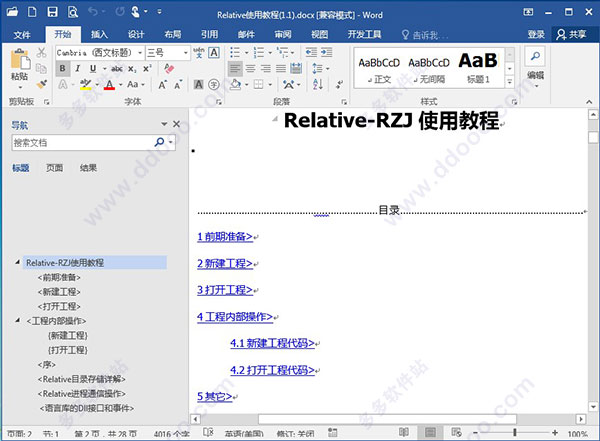
Task: Decrease the font size with the shrink font icon
Action: pos(178,85)
